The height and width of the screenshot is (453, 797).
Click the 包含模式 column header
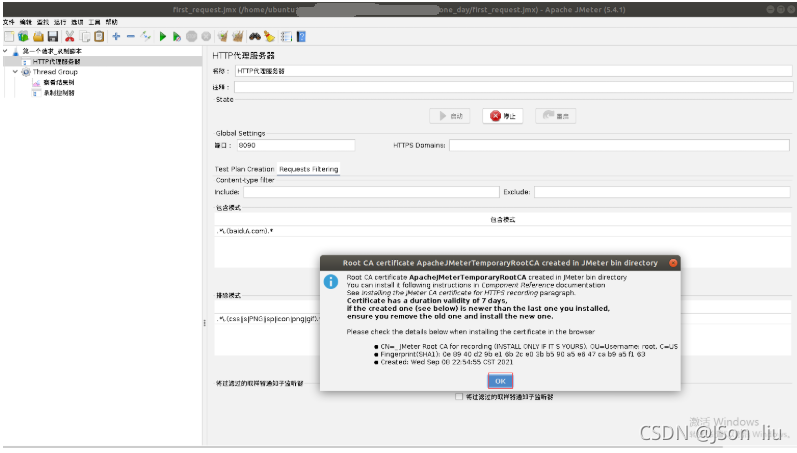pyautogui.click(x=502, y=220)
